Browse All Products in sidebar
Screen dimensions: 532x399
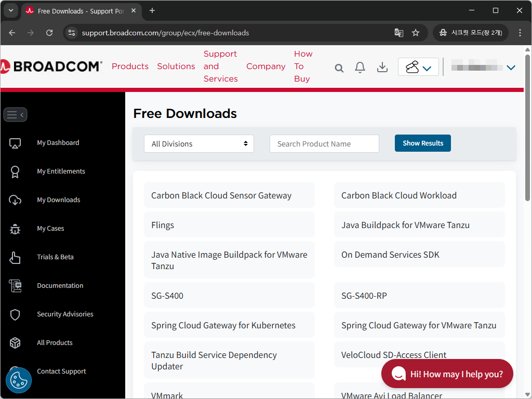tap(55, 343)
